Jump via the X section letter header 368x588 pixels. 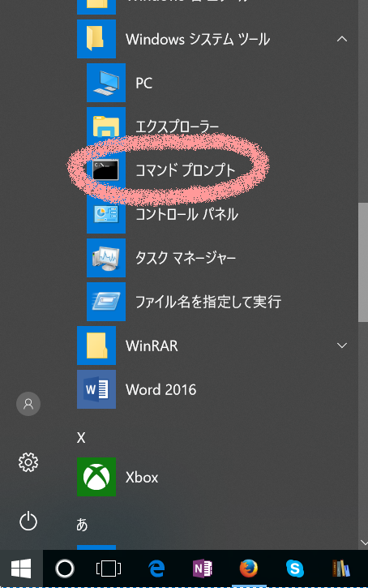coord(81,437)
